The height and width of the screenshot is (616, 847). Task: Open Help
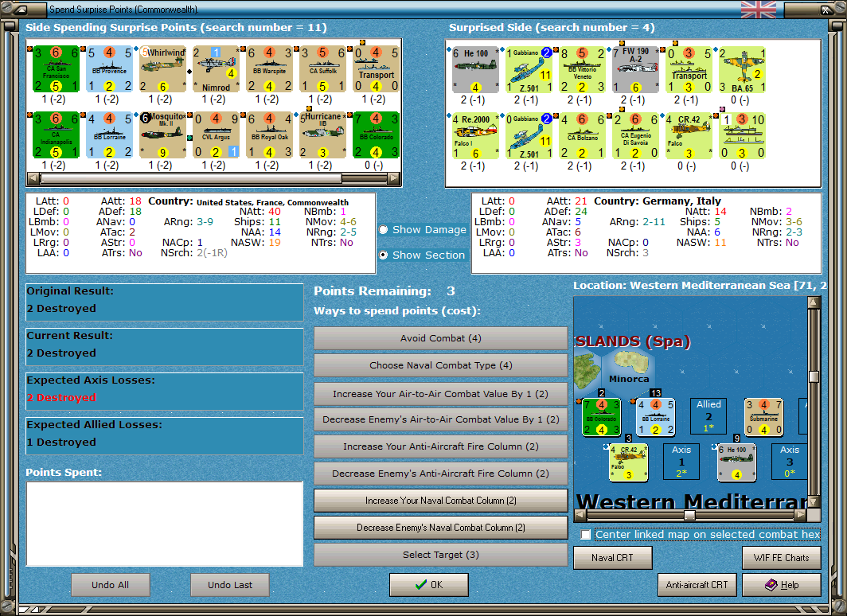782,585
